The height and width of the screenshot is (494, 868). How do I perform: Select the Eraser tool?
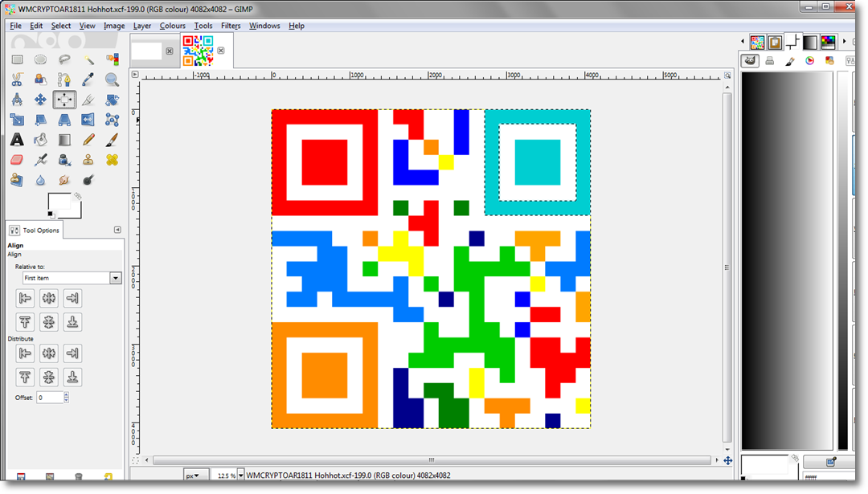pyautogui.click(x=17, y=160)
